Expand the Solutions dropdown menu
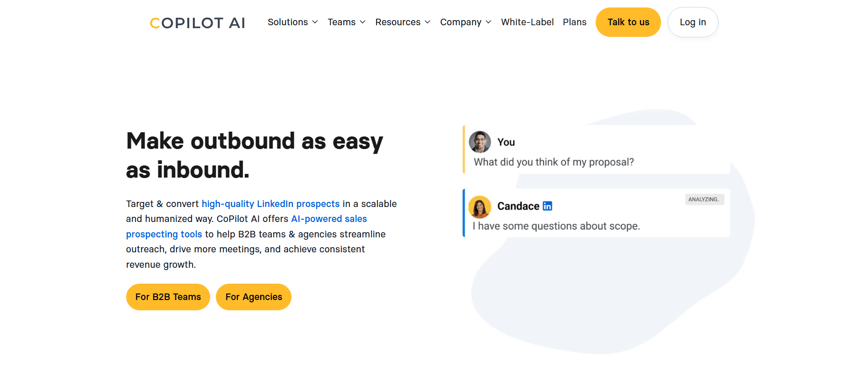 292,22
